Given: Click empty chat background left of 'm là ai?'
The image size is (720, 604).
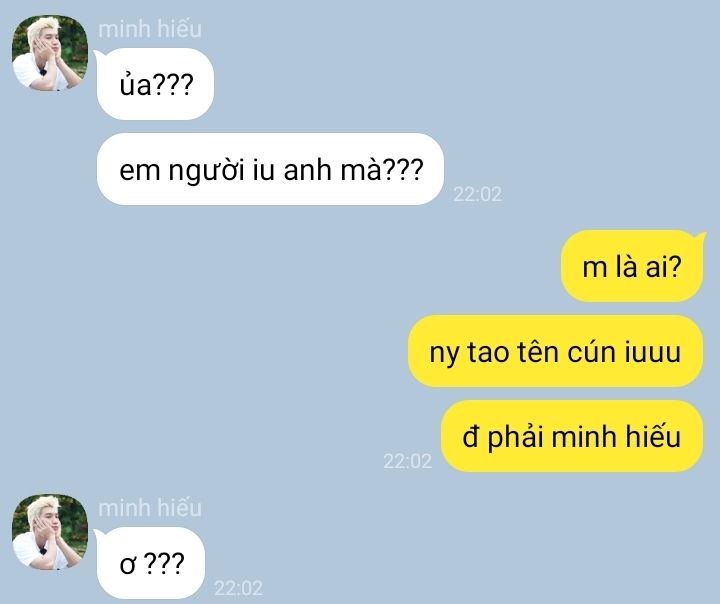Looking at the screenshot, I should point(321,266).
